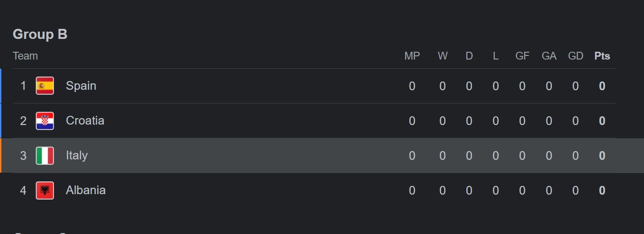The image size is (644, 234).
Task: Click Albania's rank number 4
Action: click(x=23, y=190)
